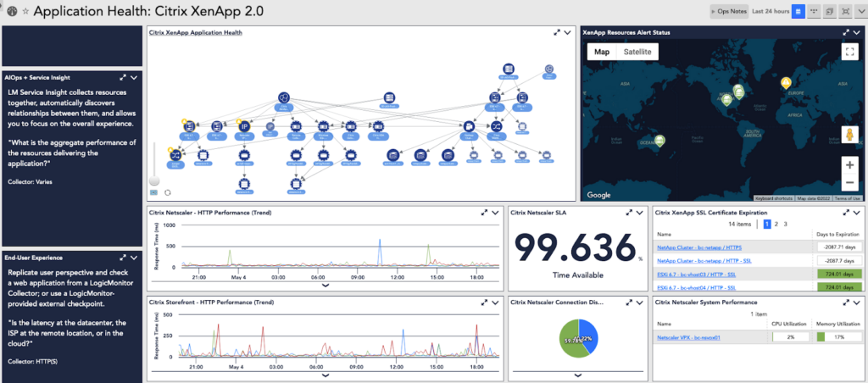Zoom out on the map
This screenshot has width=868, height=383.
coord(849,181)
